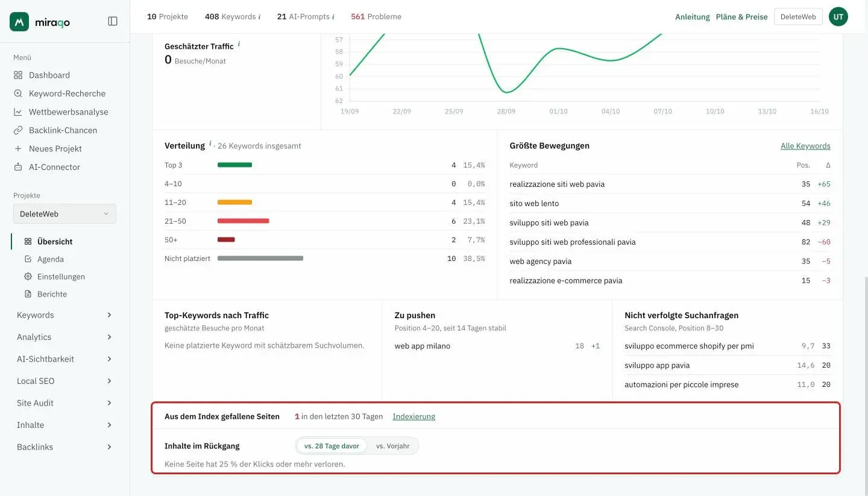Expand the Local SEO section
868x496 pixels.
[x=64, y=381]
